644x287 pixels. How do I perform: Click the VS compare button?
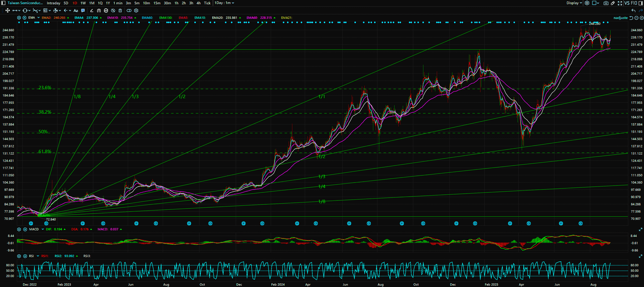pos(627,3)
